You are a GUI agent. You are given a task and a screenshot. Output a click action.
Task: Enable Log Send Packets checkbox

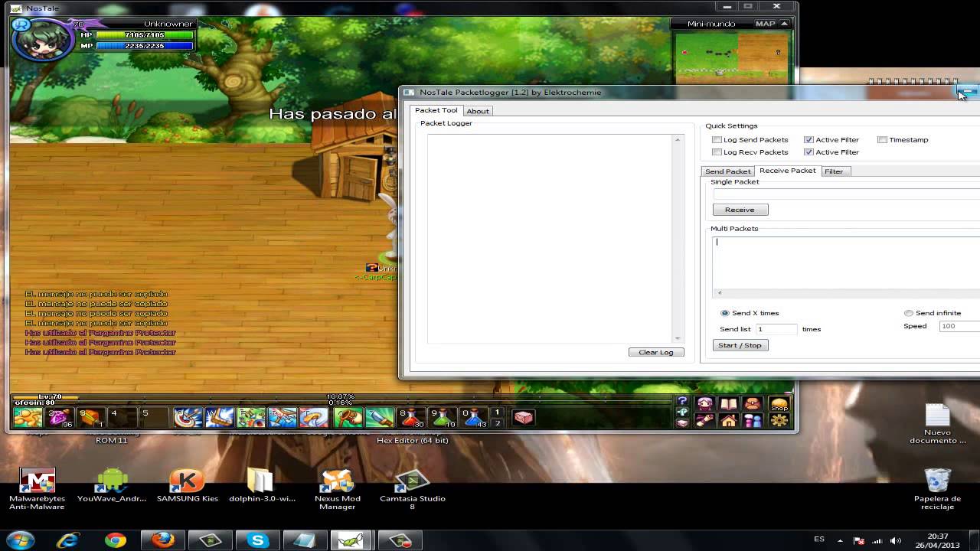717,140
